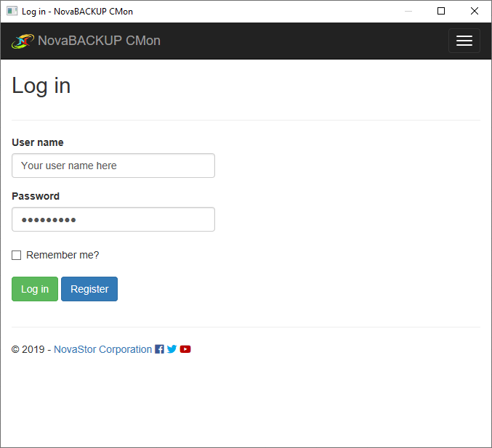Screen dimensions: 492x448
Task: Minimize the NovaBACKUP CMon window
Action: coord(408,12)
